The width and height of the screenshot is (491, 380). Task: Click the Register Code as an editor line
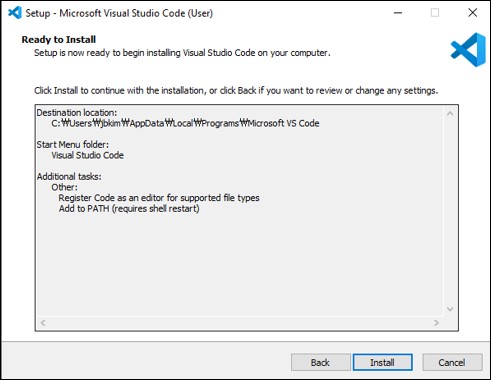[159, 198]
